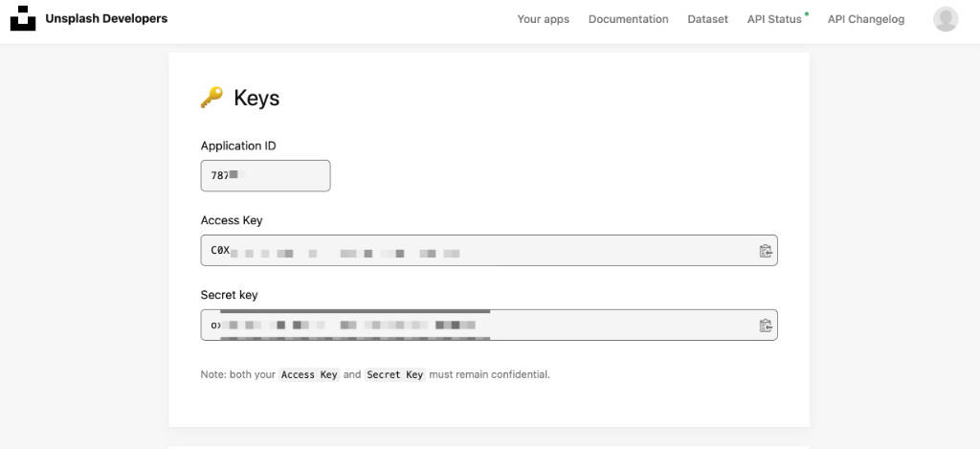
Task: Click the Secret key label above its field
Action: [229, 295]
